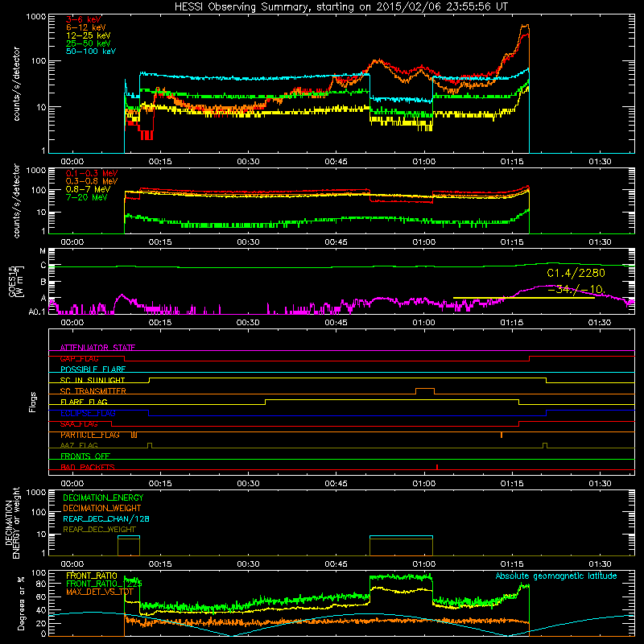The width and height of the screenshot is (644, 644).
Task: Click the C1.4/2280 flare annotation
Action: 576,273
